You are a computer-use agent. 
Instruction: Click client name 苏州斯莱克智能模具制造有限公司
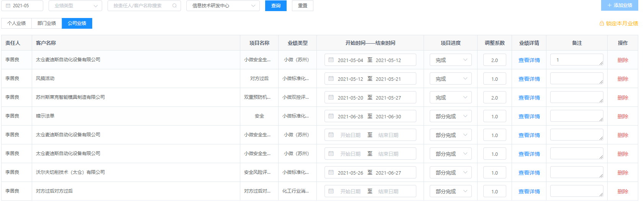coord(70,97)
